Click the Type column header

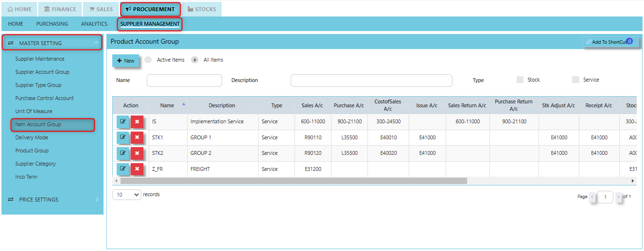pos(277,105)
